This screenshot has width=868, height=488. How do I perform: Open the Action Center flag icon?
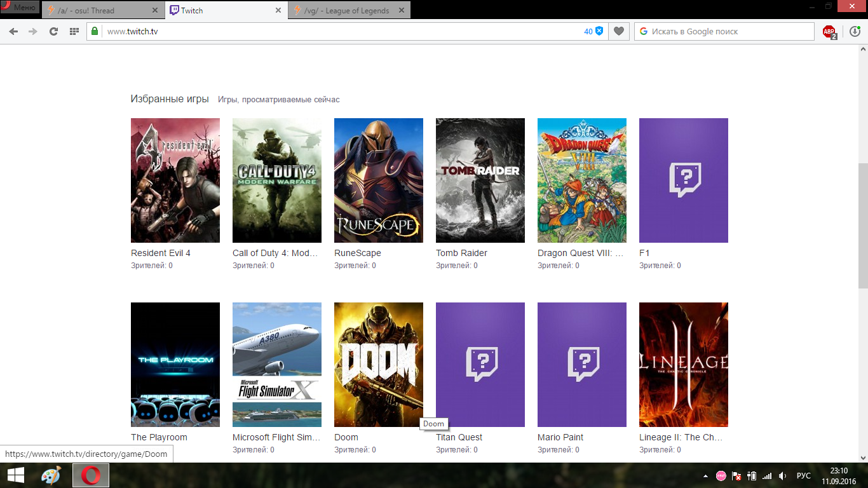(x=736, y=476)
